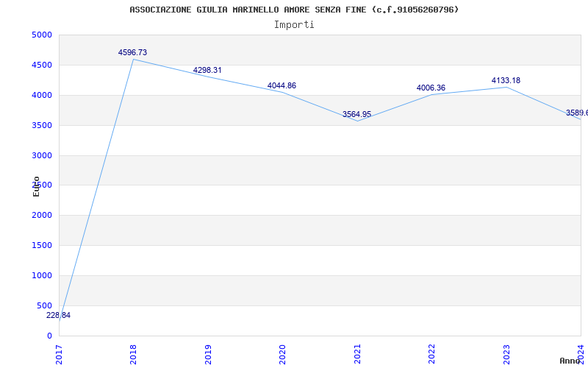Click the 3500 y-axis value
This screenshot has height=368, width=588.
(42, 125)
